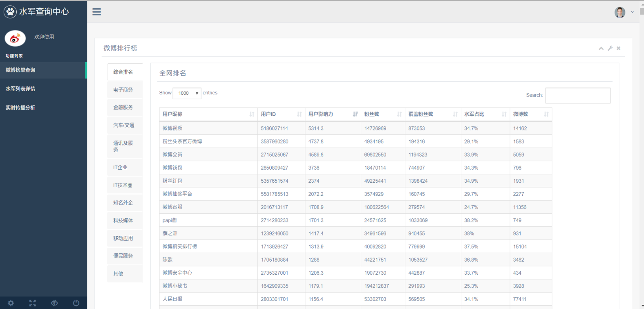Select the 金融服务 tab
Viewport: 644px width, 309px height.
125,107
